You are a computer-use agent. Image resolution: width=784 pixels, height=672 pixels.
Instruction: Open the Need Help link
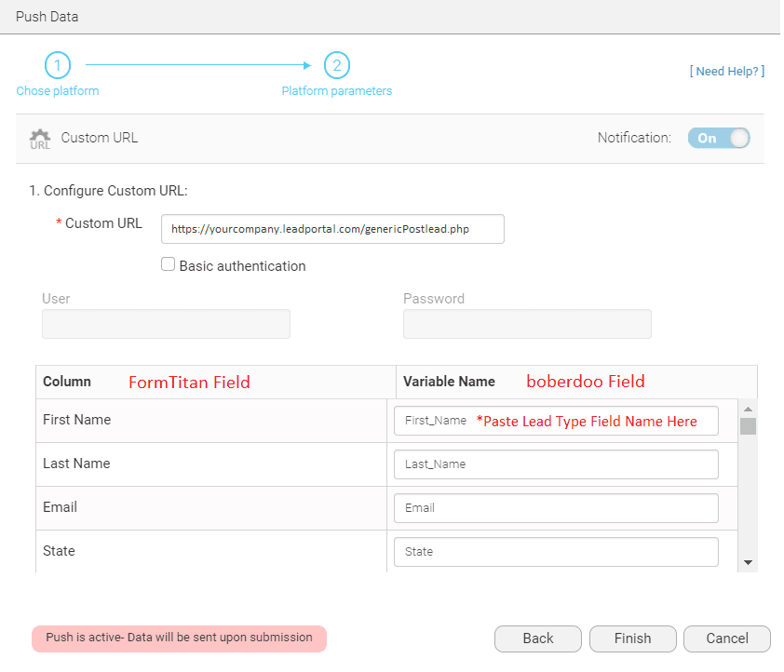pos(727,72)
